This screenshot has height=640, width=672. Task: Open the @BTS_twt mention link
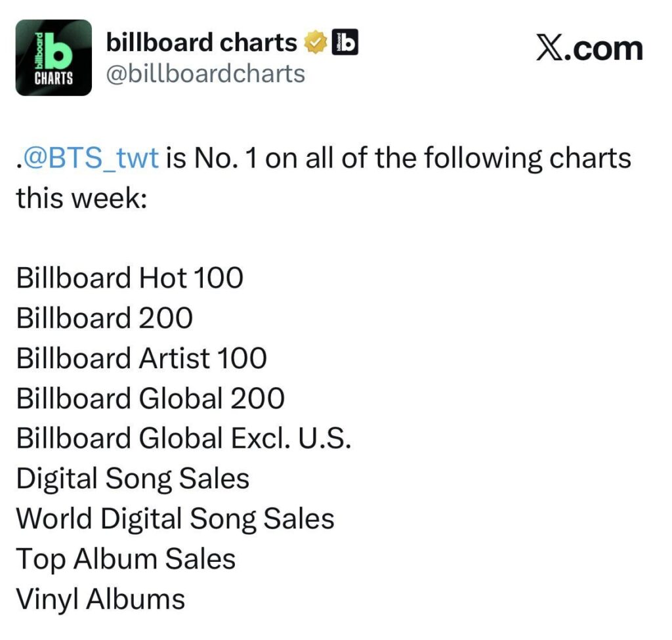click(x=89, y=158)
